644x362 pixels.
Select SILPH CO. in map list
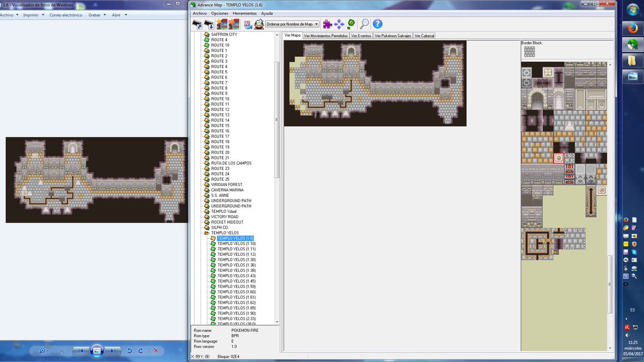(x=220, y=227)
